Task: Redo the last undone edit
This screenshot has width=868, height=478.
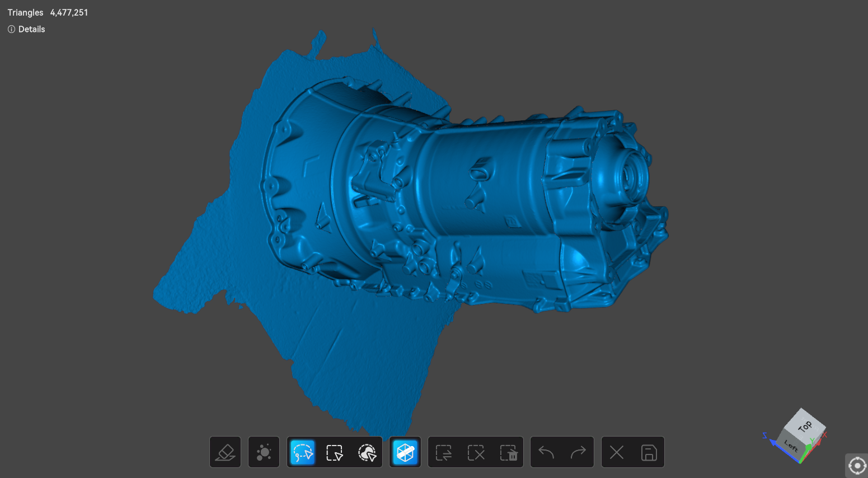Action: tap(578, 452)
